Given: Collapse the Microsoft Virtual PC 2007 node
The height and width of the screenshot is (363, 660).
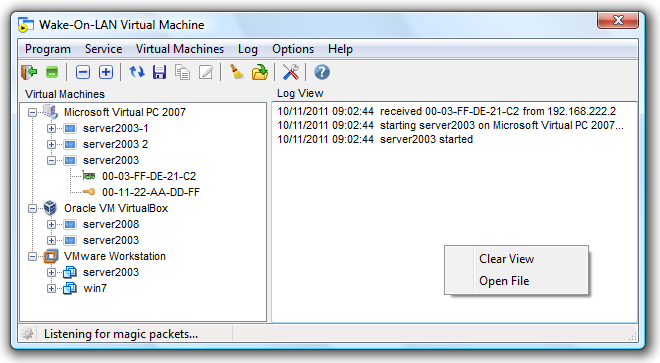Looking at the screenshot, I should (x=32, y=112).
